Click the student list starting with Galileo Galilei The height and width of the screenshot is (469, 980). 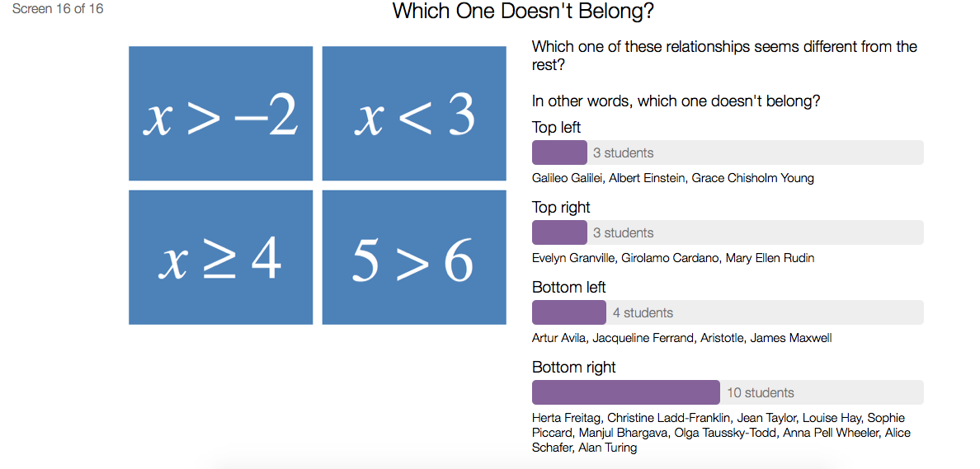pyautogui.click(x=672, y=178)
